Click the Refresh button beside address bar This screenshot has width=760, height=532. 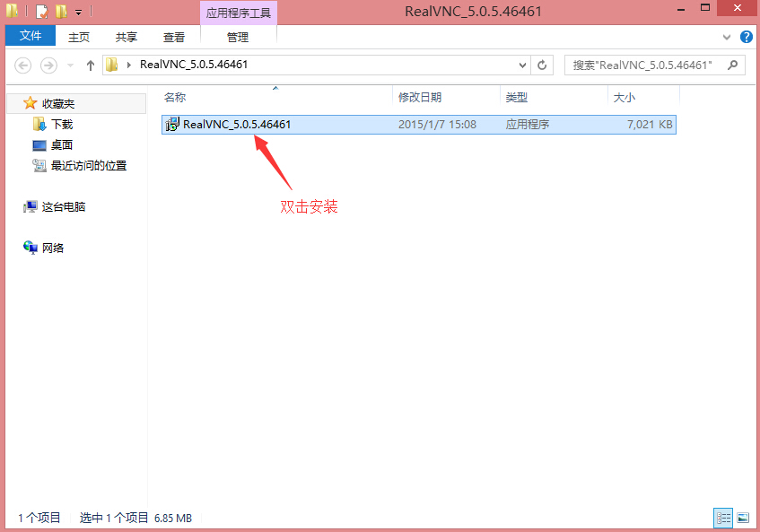[x=542, y=65]
